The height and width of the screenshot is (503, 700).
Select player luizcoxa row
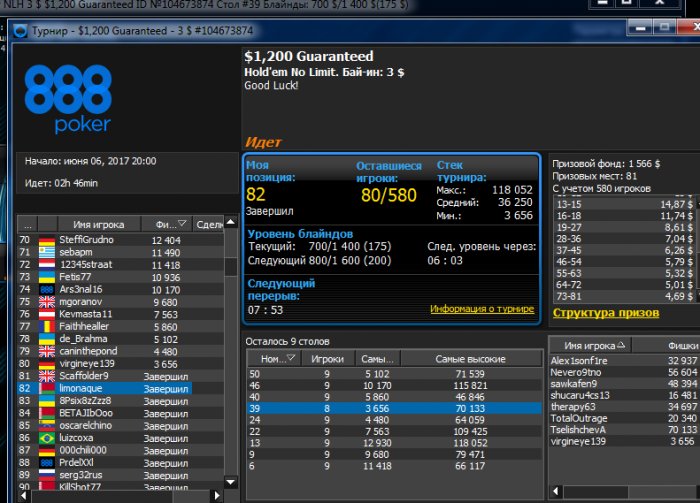click(120, 438)
